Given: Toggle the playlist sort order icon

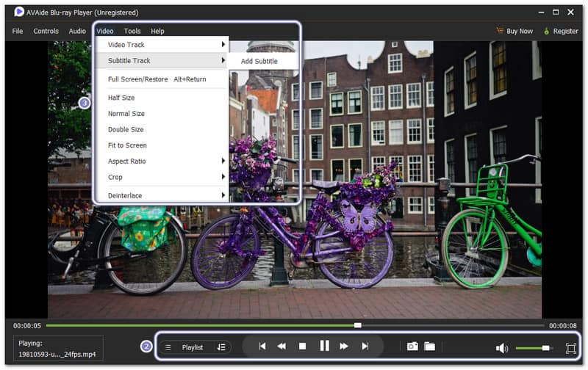Looking at the screenshot, I should pyautogui.click(x=221, y=347).
